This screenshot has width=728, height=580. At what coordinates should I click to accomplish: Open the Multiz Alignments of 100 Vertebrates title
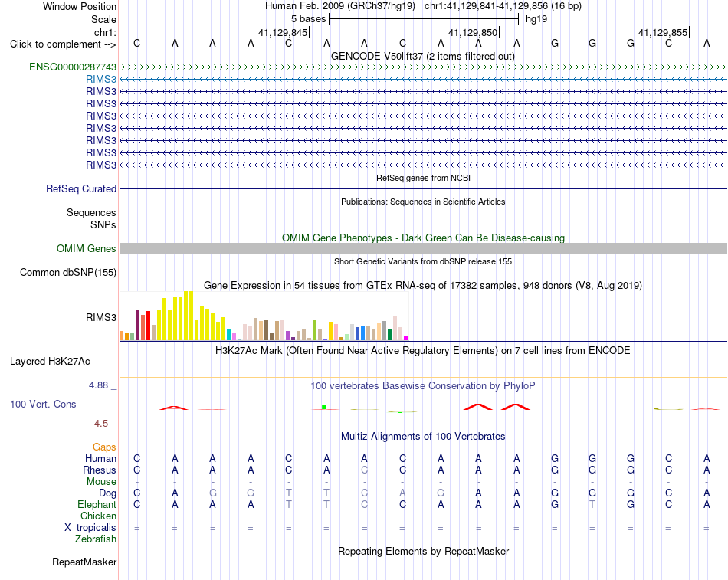tap(423, 437)
